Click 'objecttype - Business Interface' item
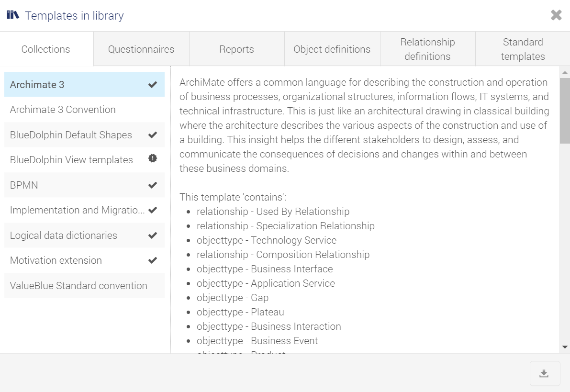 click(265, 269)
